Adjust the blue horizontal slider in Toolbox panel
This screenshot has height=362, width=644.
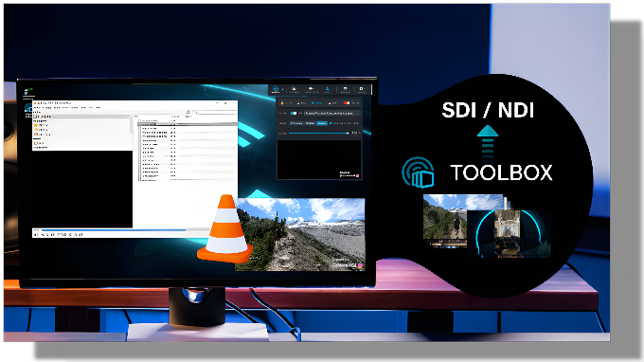[x=318, y=133]
